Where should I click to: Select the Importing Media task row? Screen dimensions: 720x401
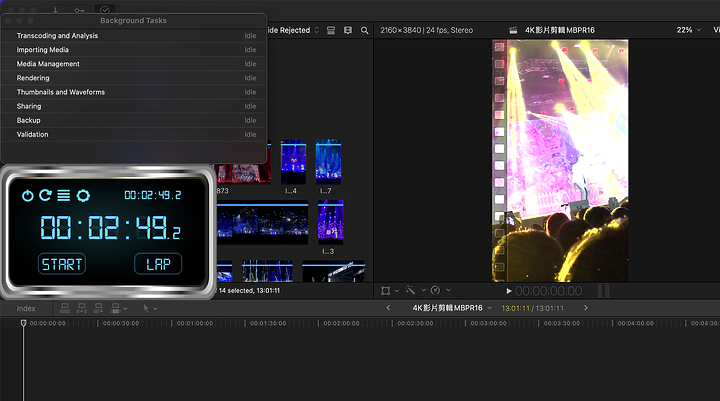coord(134,50)
